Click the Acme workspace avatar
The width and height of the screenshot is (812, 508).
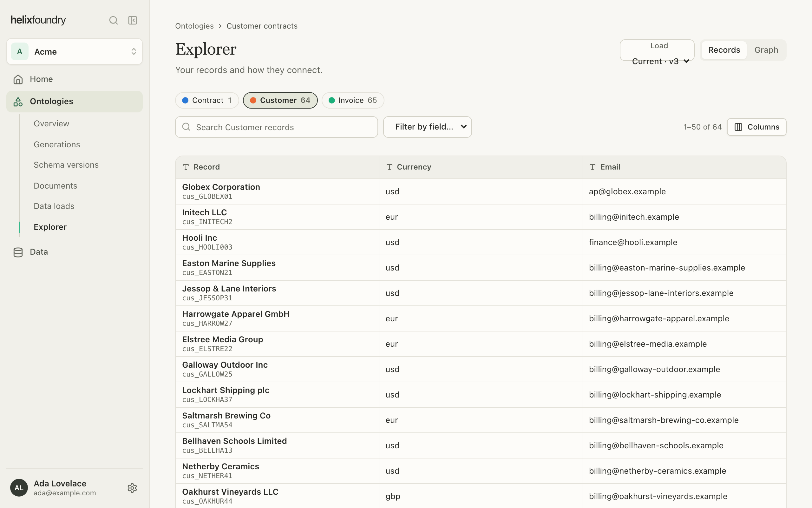pos(20,51)
